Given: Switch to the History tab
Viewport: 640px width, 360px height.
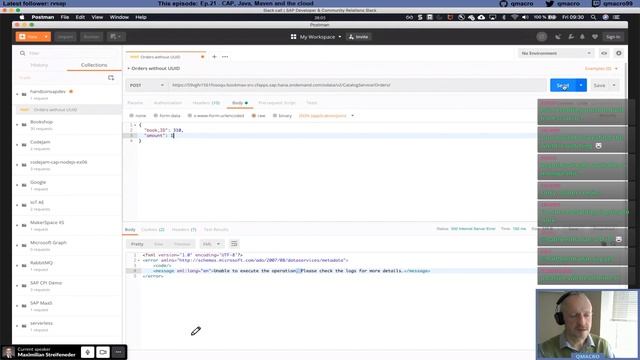Looking at the screenshot, I should [x=39, y=65].
